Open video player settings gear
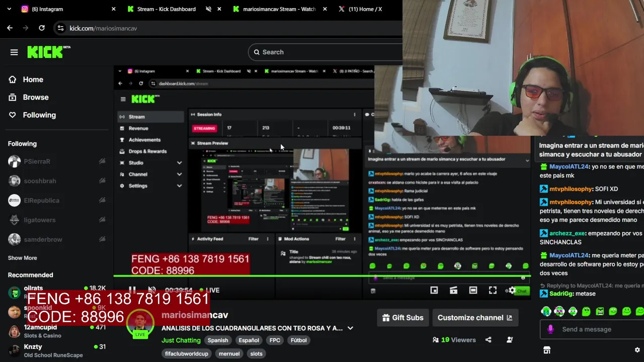This screenshot has height=362, width=644. pyautogui.click(x=512, y=290)
